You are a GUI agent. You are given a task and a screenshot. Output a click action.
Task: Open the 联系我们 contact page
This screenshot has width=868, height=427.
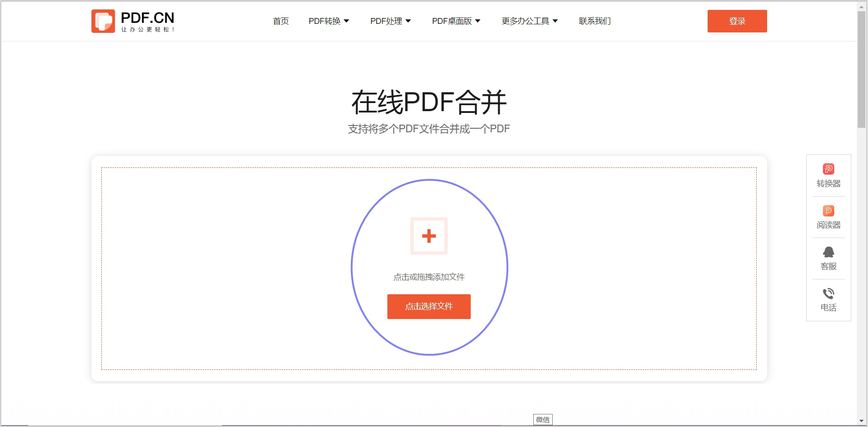click(x=595, y=21)
